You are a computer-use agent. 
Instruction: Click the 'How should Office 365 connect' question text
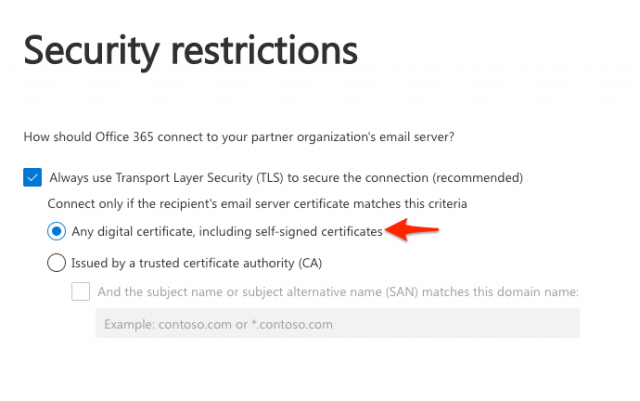[x=239, y=137]
